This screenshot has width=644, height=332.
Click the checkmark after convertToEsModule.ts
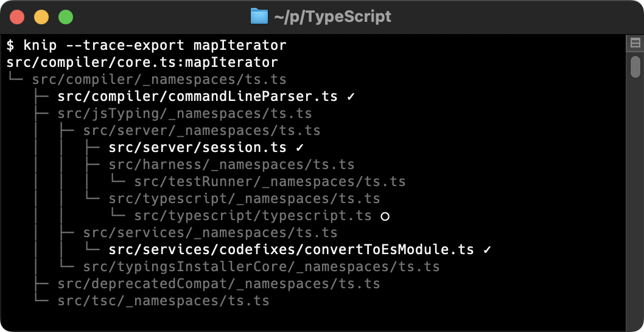[x=487, y=249]
